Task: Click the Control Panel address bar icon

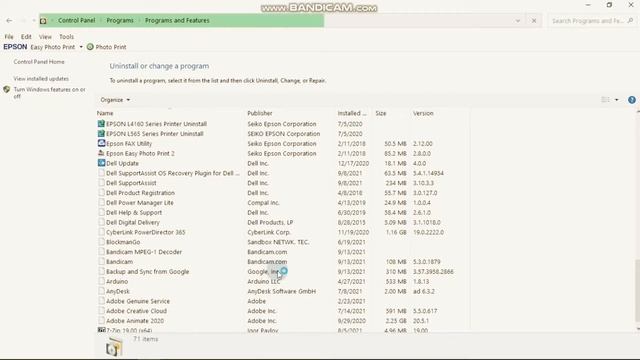Action: tap(43, 20)
